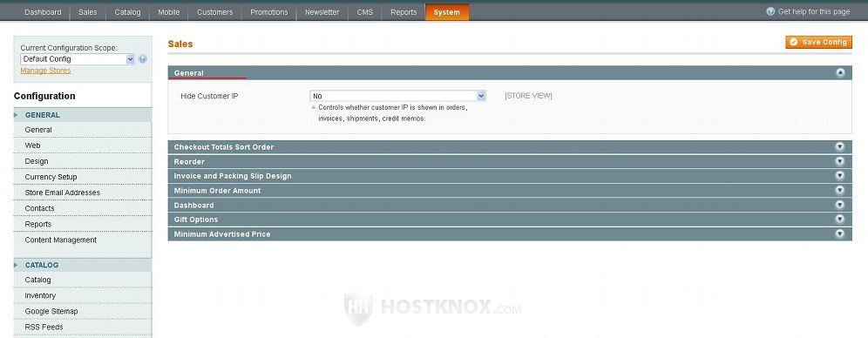Follow the Manage Stores link
868x338 pixels.
pyautogui.click(x=45, y=71)
